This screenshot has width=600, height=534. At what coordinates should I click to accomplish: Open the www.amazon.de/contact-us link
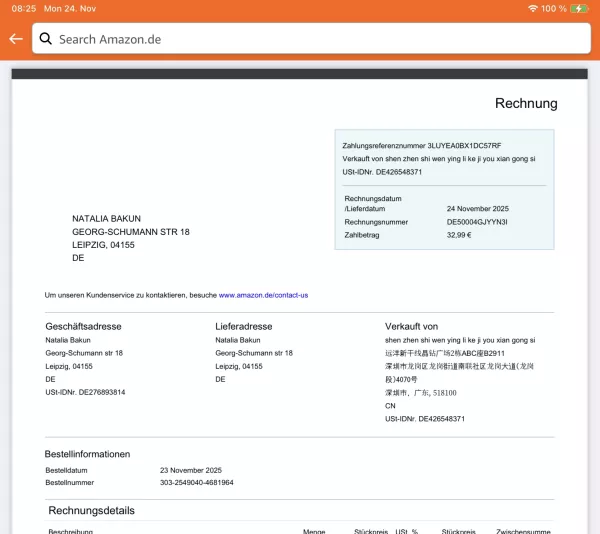tap(263, 295)
